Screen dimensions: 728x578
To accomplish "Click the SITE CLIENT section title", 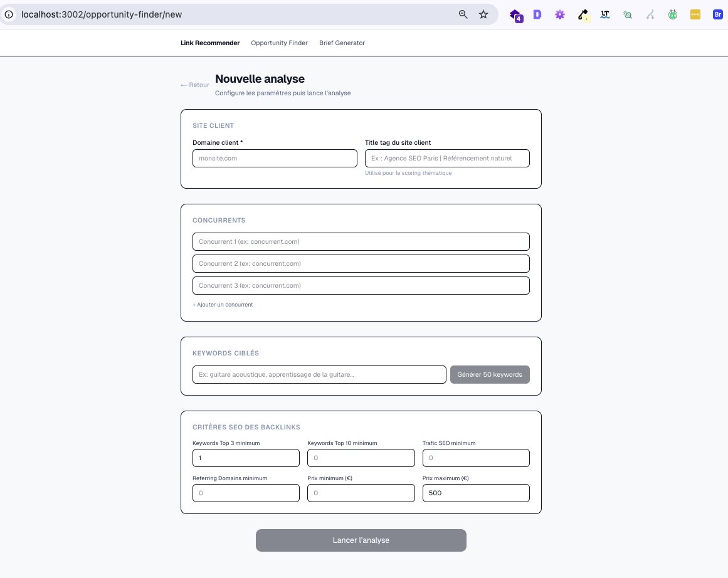I will click(213, 126).
